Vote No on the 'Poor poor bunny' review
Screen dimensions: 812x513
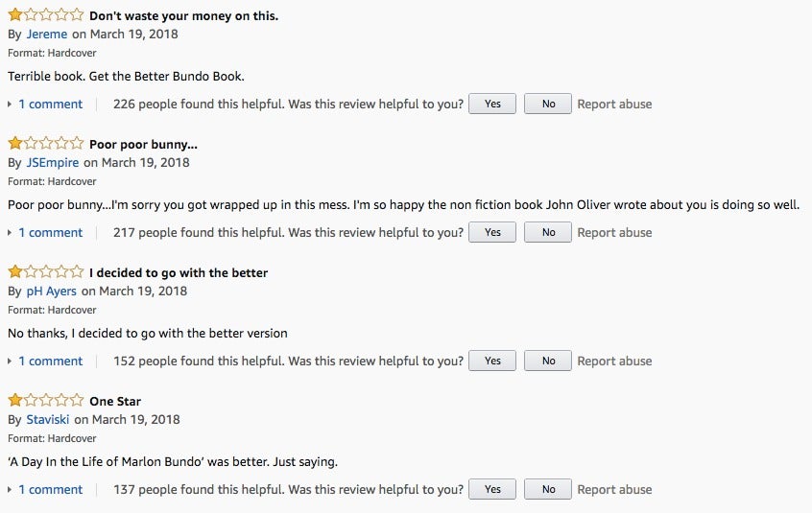pyautogui.click(x=548, y=232)
